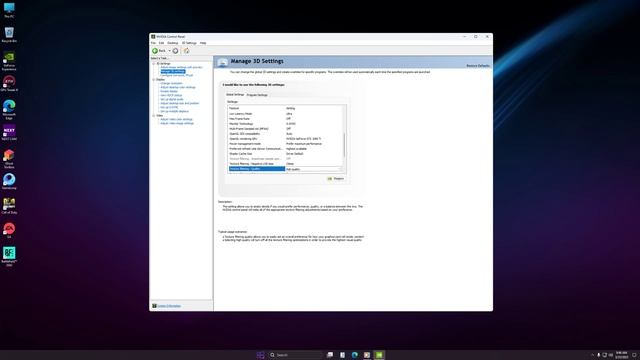Click the Battlefield 2042 desktop icon
Screen dimensions: 640x360
[x=9, y=257]
